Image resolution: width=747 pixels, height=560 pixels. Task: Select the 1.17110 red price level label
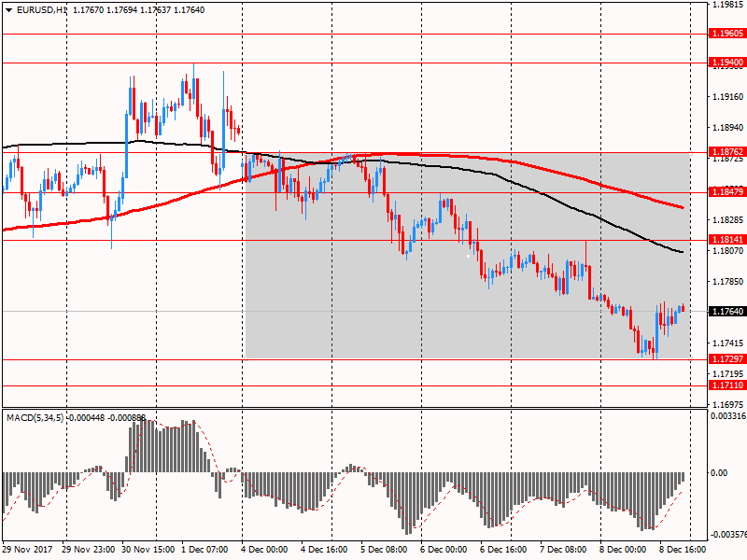(727, 385)
